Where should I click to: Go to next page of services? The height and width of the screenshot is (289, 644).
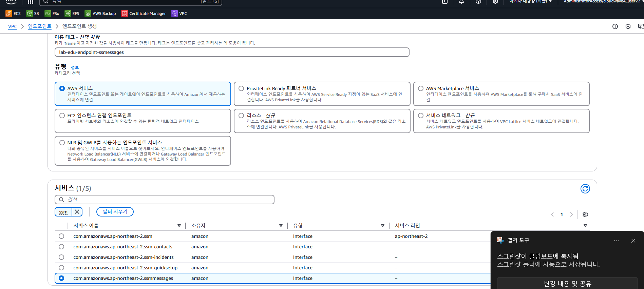(571, 214)
